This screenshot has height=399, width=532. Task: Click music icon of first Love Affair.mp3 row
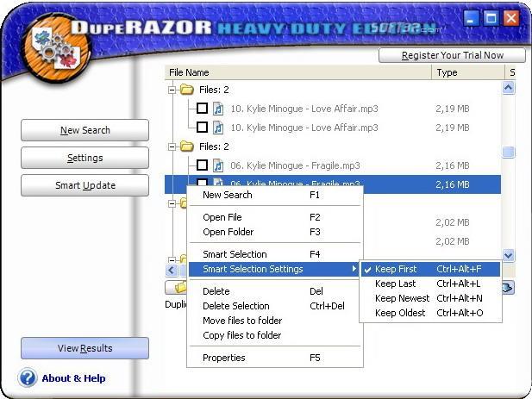pyautogui.click(x=218, y=109)
